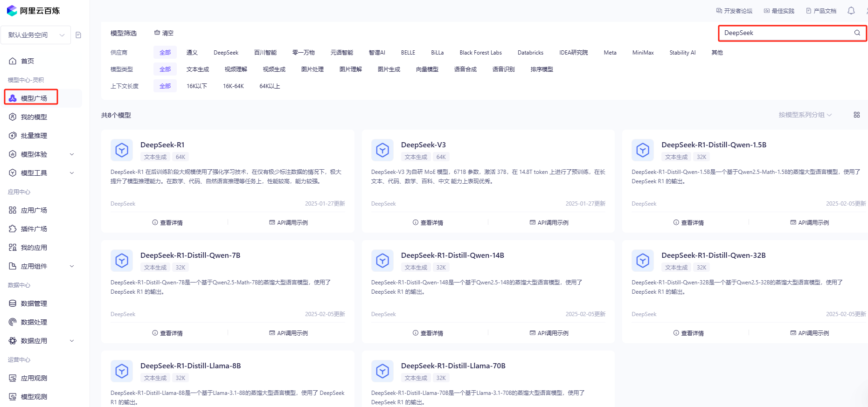View details of DeepSeek-R1-Distill-Qwen-14B

point(428,333)
